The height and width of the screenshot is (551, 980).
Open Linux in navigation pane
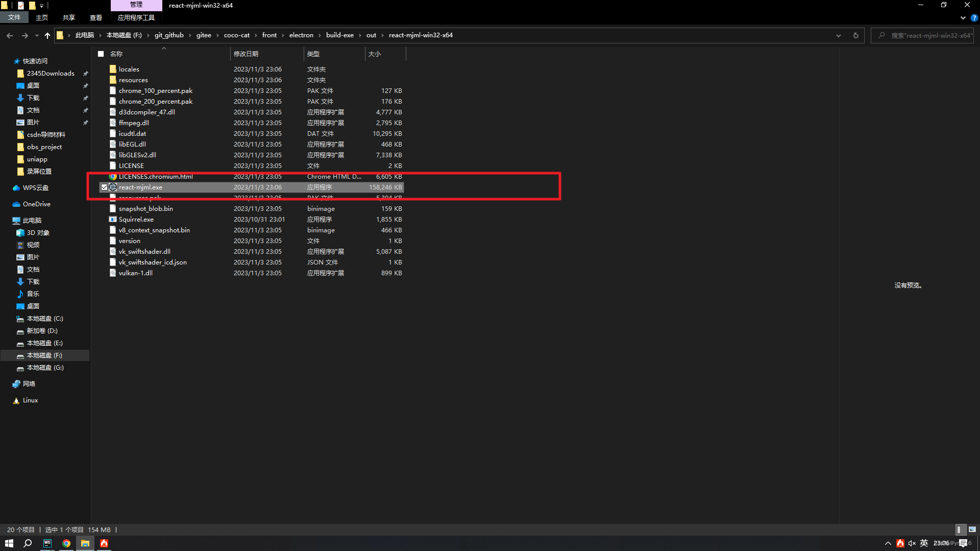pos(30,400)
